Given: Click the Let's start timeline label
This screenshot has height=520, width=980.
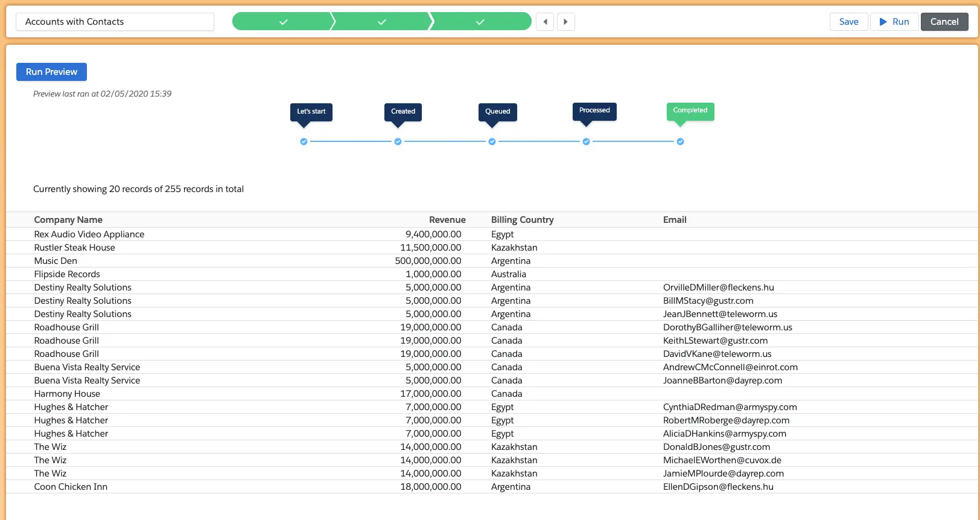Looking at the screenshot, I should coord(311,112).
